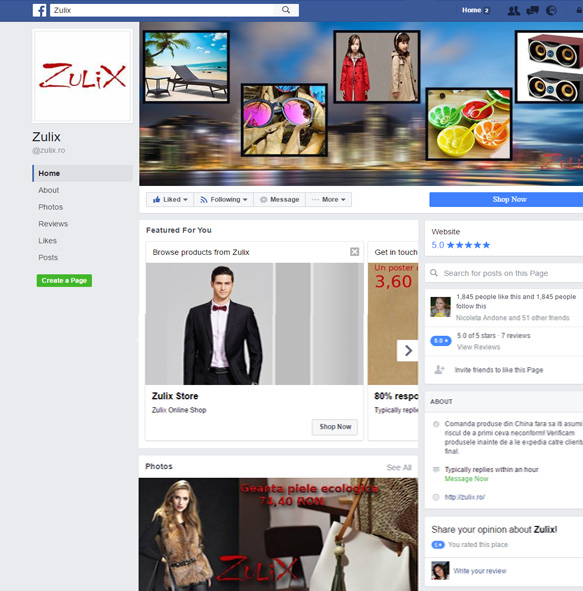Click the chat icon beside Typically replies
583x591 pixels.
[x=436, y=470]
